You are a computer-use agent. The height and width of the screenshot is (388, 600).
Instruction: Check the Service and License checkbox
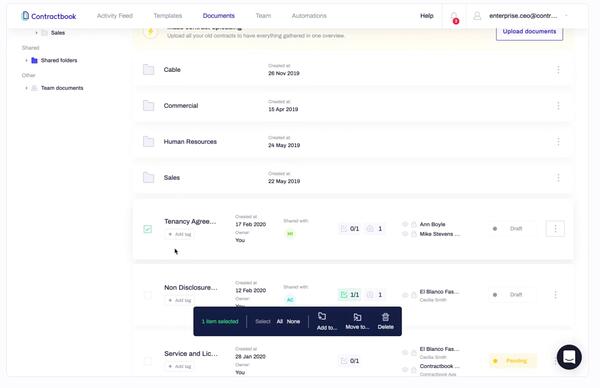pyautogui.click(x=148, y=361)
